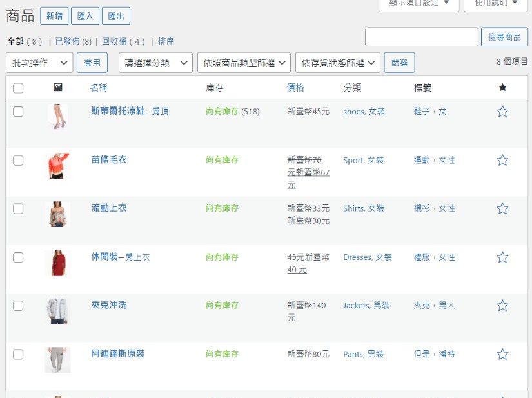Image resolution: width=532 pixels, height=398 pixels.
Task: Open the 流動上衣 product link
Action: click(x=109, y=208)
